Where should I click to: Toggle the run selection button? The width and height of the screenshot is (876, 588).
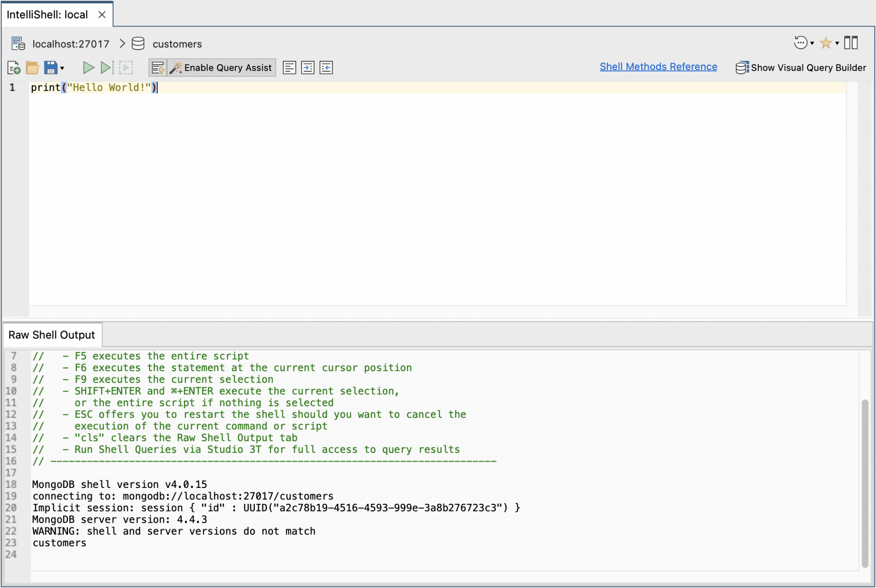click(x=126, y=67)
